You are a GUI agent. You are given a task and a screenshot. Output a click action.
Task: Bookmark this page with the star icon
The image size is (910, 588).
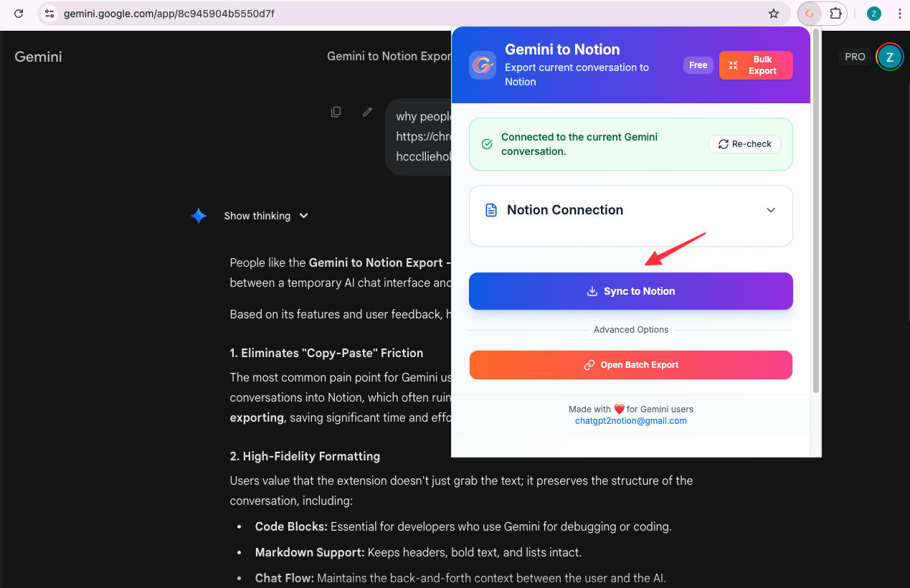pyautogui.click(x=773, y=14)
